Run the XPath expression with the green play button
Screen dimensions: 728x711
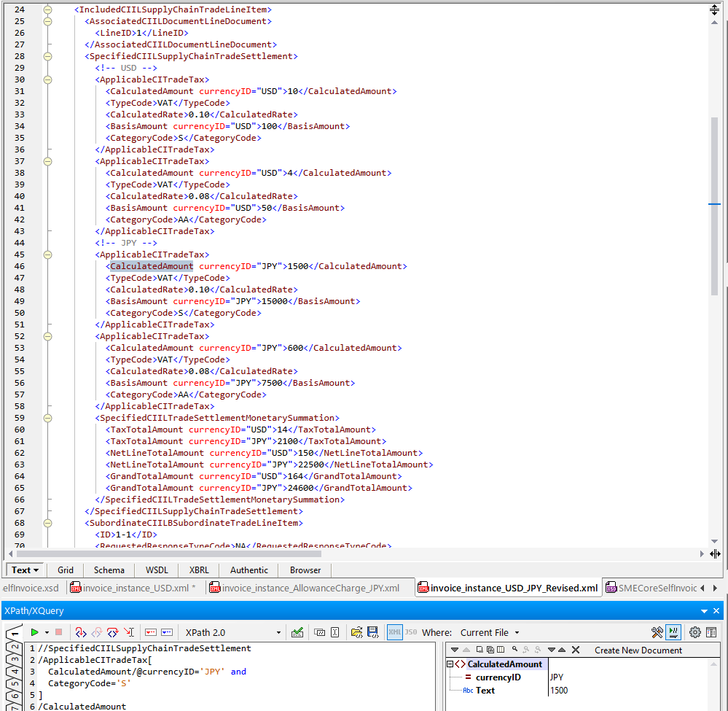click(34, 632)
